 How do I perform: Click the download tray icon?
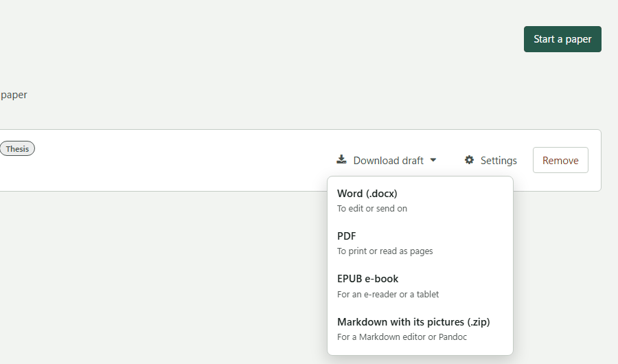pyautogui.click(x=341, y=160)
